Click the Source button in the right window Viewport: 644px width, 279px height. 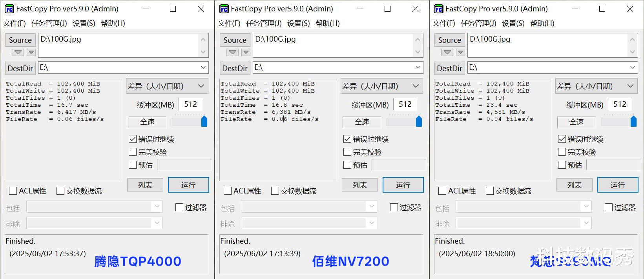tap(450, 40)
